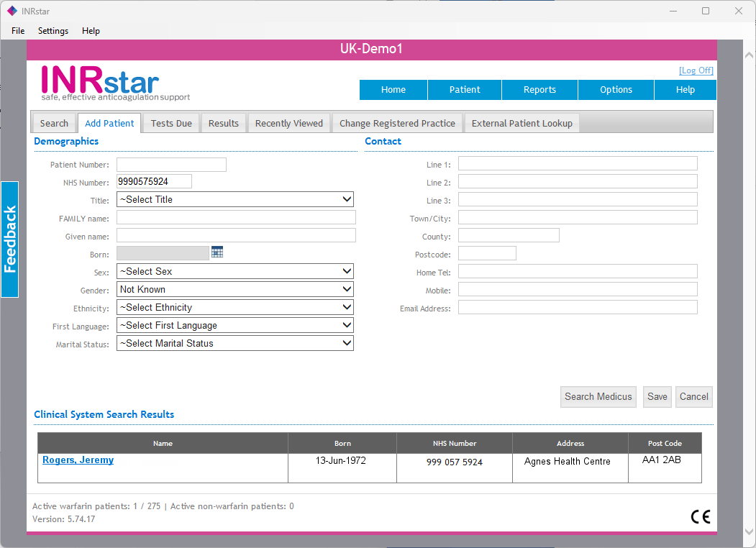Open the Rogers, Jeremy patient link

pos(78,460)
